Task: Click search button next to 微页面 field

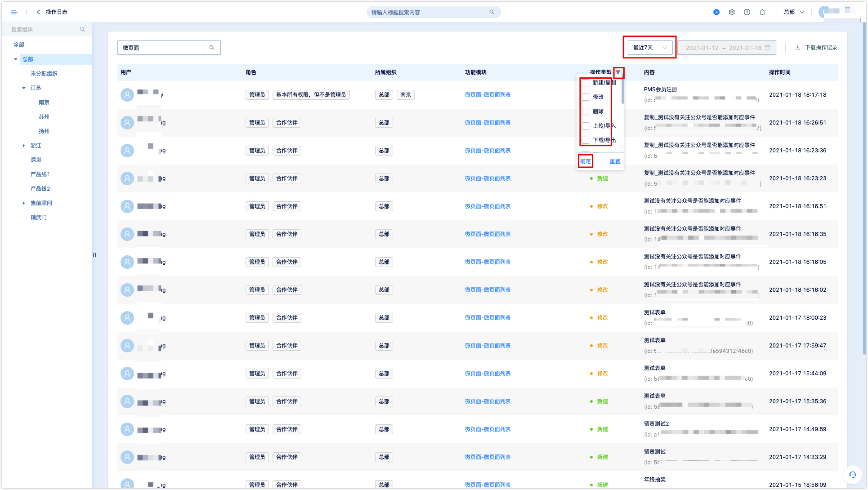Action: pos(212,47)
